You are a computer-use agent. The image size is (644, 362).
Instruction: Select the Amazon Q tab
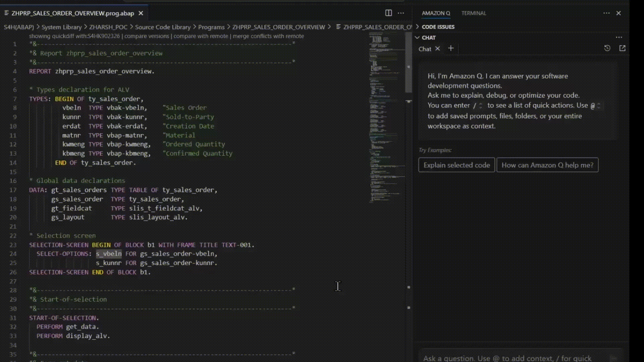tap(436, 13)
